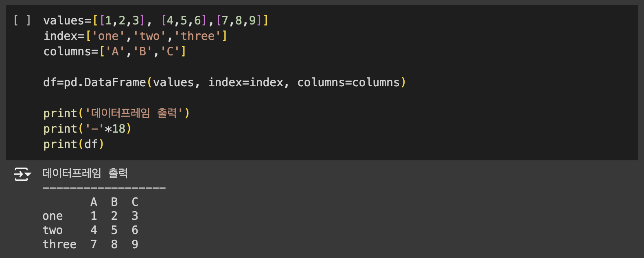Screen dimensions: 644x258
Task: Click the output options icon beside results
Action: pos(22,174)
